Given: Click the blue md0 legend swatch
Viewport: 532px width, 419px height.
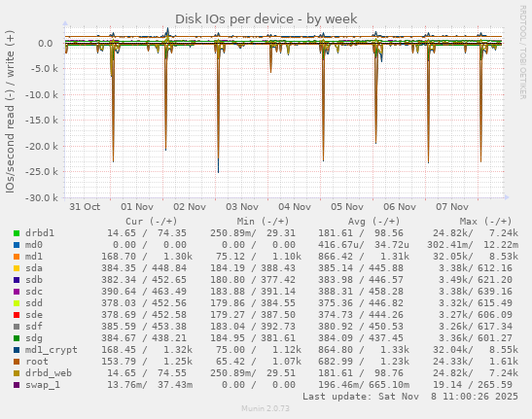Looking at the screenshot, I should [x=17, y=245].
